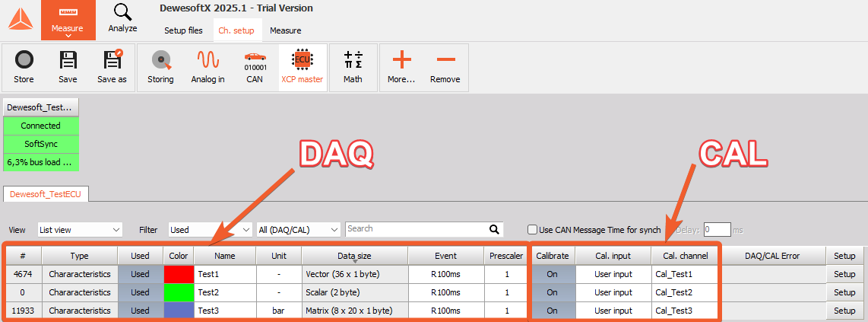Open User input cell for Cal_Test2
Viewport: 868px width, 322px height.
(613, 292)
